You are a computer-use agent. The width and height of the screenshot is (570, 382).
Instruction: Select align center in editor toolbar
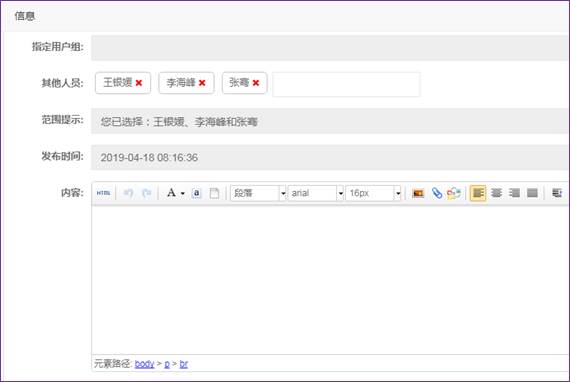coord(496,193)
